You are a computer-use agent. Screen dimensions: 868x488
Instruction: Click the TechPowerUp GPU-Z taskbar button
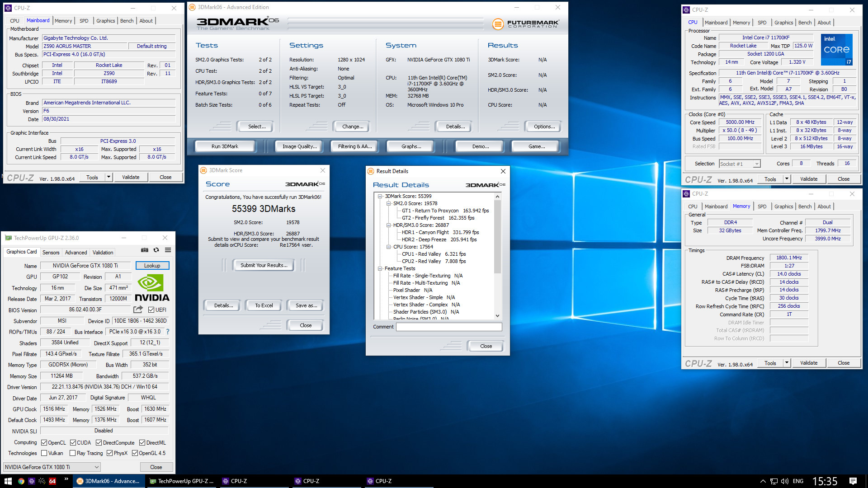(182, 481)
